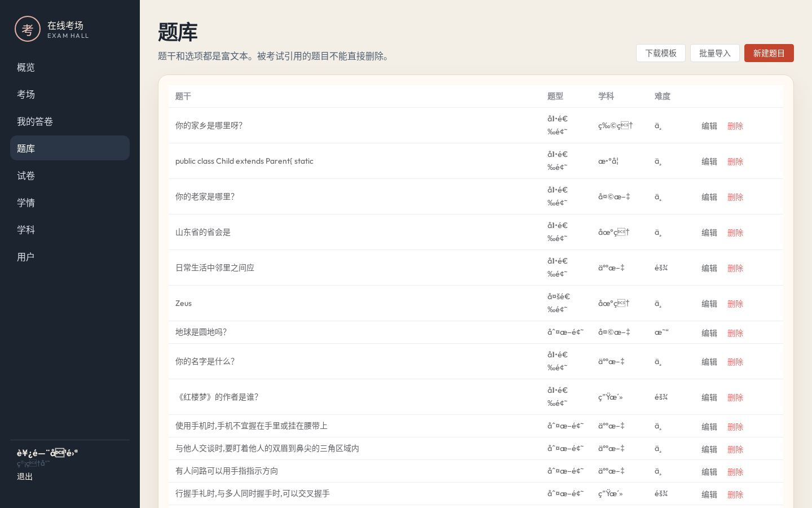The image size is (812, 508).
Task: Edit the 山东省的省会是 question
Action: tap(709, 233)
